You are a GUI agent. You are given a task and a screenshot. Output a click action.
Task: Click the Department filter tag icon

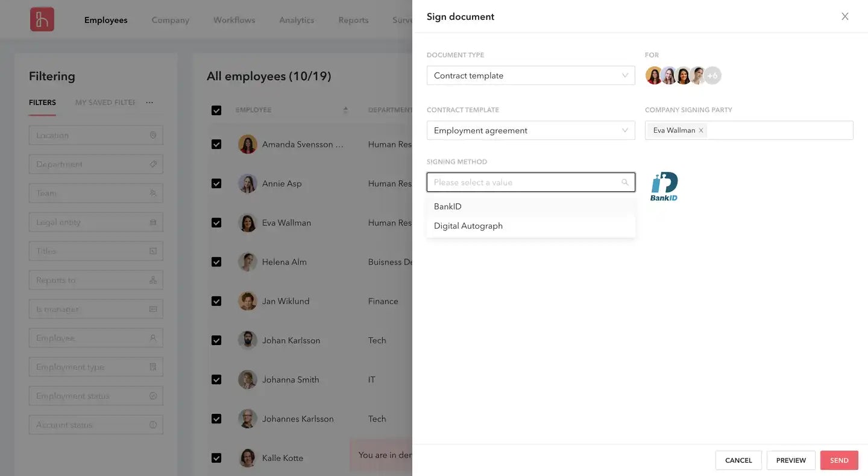tap(153, 164)
